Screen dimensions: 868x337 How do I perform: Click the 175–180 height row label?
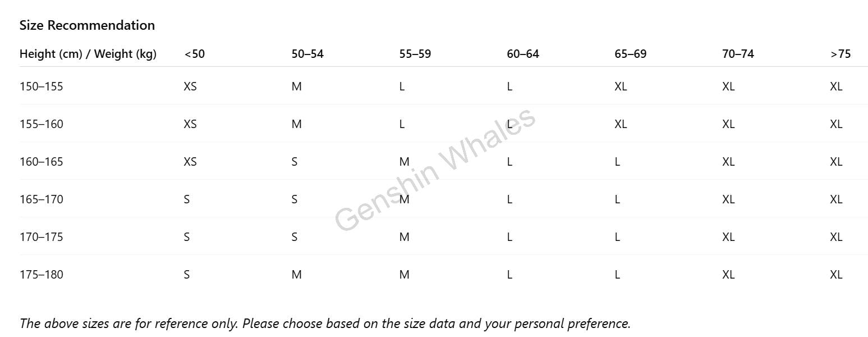pos(42,275)
